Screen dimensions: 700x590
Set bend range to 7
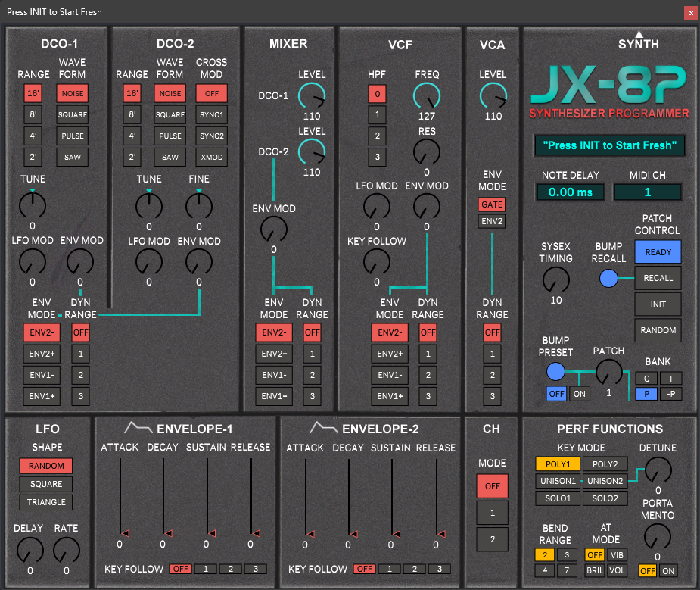[567, 570]
